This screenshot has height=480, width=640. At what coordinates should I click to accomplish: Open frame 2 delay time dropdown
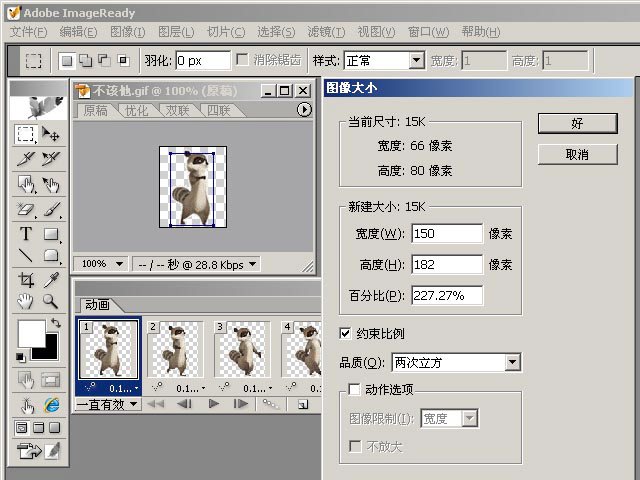pyautogui.click(x=203, y=388)
